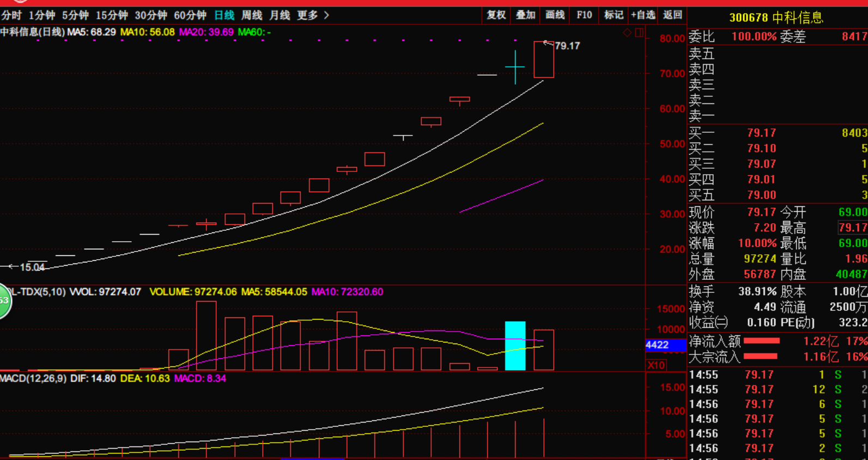This screenshot has width=868, height=460.
Task: Click the 涨幅 10.00% value
Action: coord(757,243)
